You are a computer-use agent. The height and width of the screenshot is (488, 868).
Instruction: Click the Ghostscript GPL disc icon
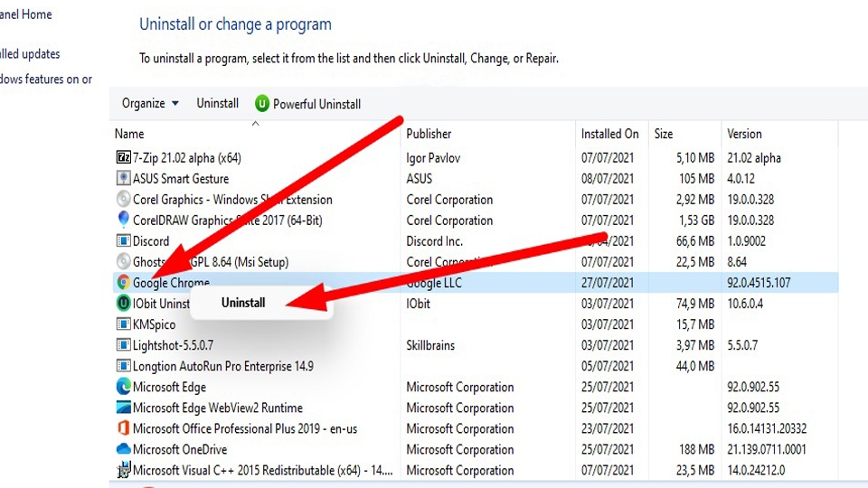pyautogui.click(x=123, y=261)
